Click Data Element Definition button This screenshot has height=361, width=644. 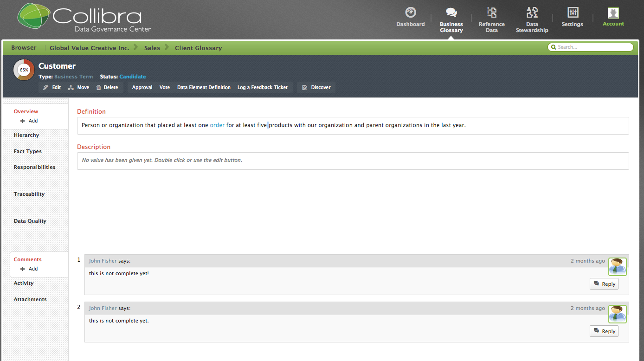(x=204, y=87)
